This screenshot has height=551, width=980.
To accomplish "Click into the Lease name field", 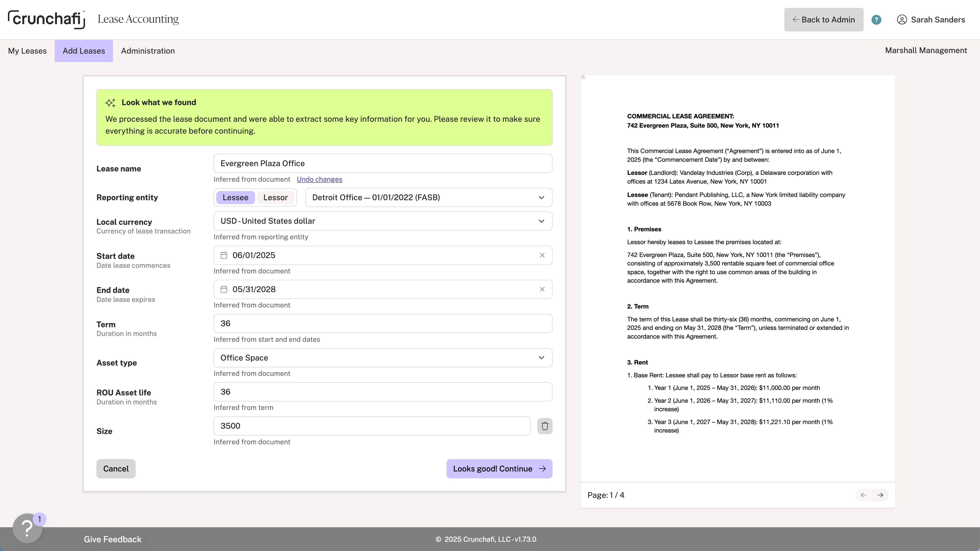I will (382, 164).
